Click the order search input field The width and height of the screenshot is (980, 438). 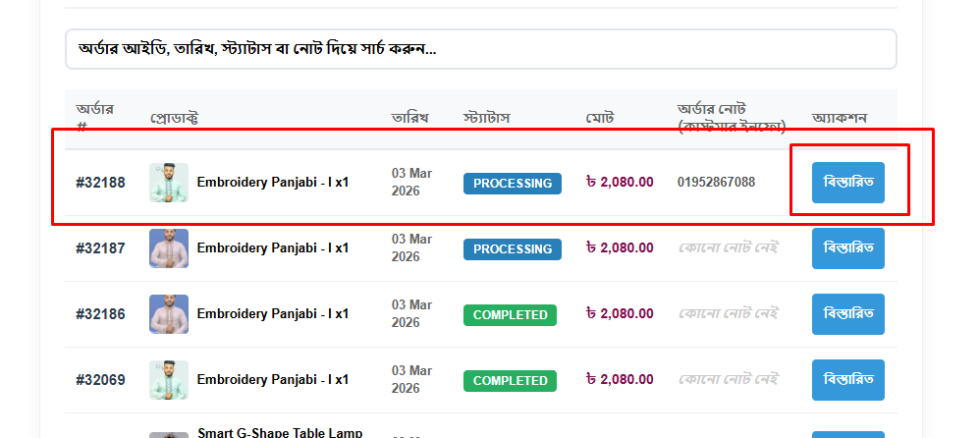[x=481, y=49]
